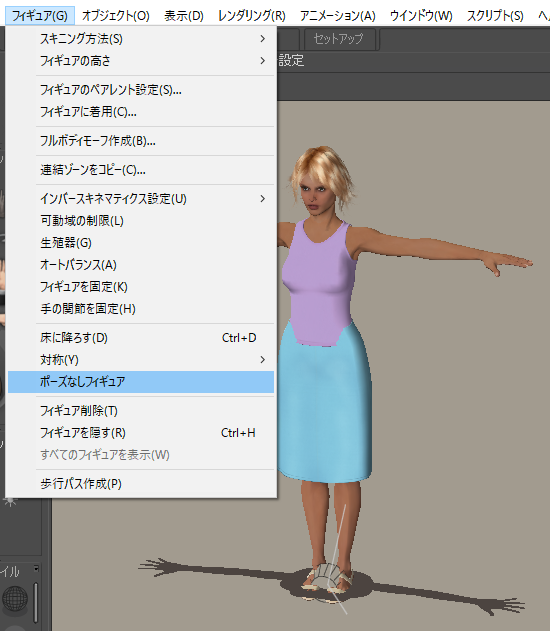Screen dimensions: 550x631
Task: Toggle オートバランス(A)
Action: [x=141, y=265]
